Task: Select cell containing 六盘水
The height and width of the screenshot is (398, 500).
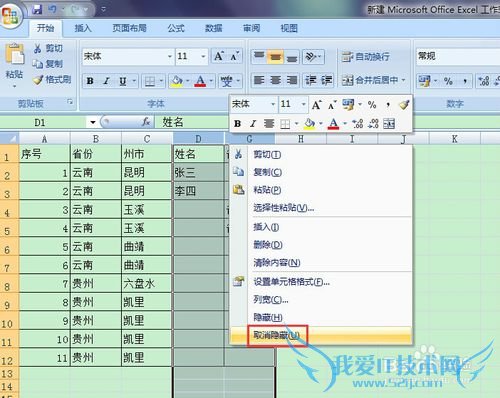Action: click(147, 284)
